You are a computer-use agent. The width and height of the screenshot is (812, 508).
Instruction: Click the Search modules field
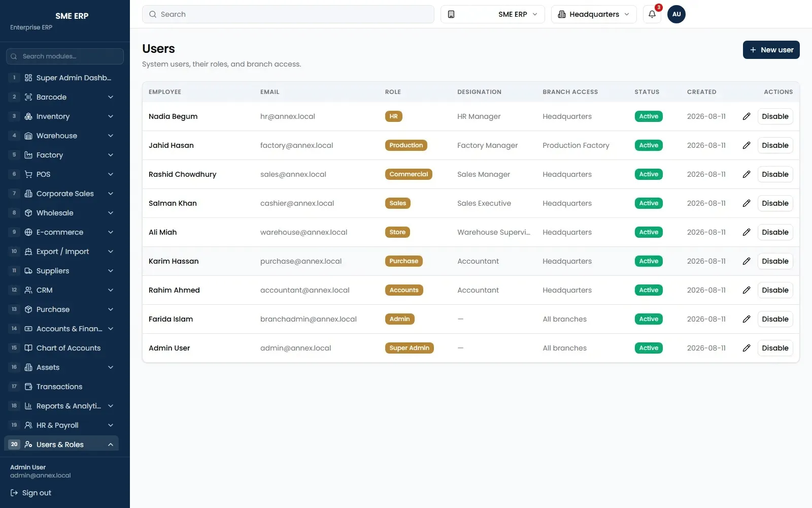pos(65,56)
